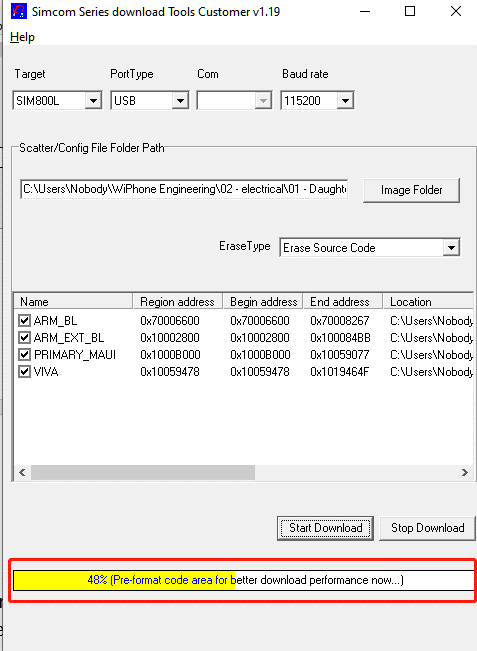Select the VIVA row name
This screenshot has height=651, width=477.
click(x=46, y=372)
